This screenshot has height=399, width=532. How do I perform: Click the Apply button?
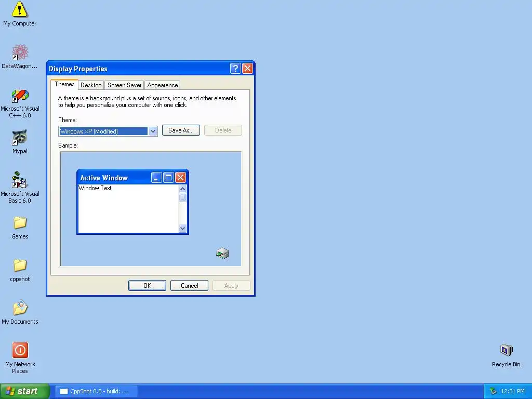pyautogui.click(x=231, y=286)
